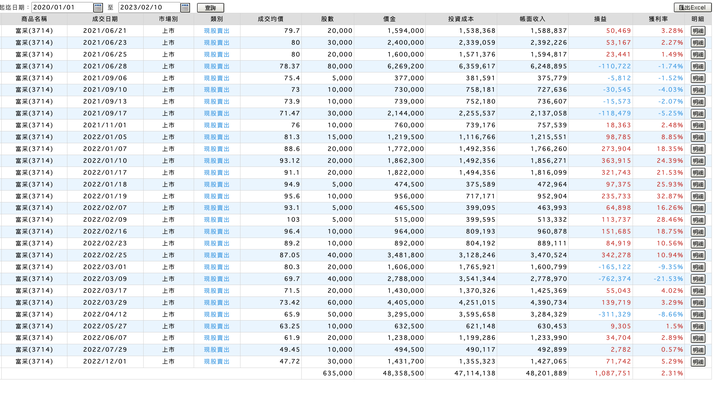Select the date cell 2022/01/18
Image resolution: width=720 pixels, height=394 pixels.
105,185
